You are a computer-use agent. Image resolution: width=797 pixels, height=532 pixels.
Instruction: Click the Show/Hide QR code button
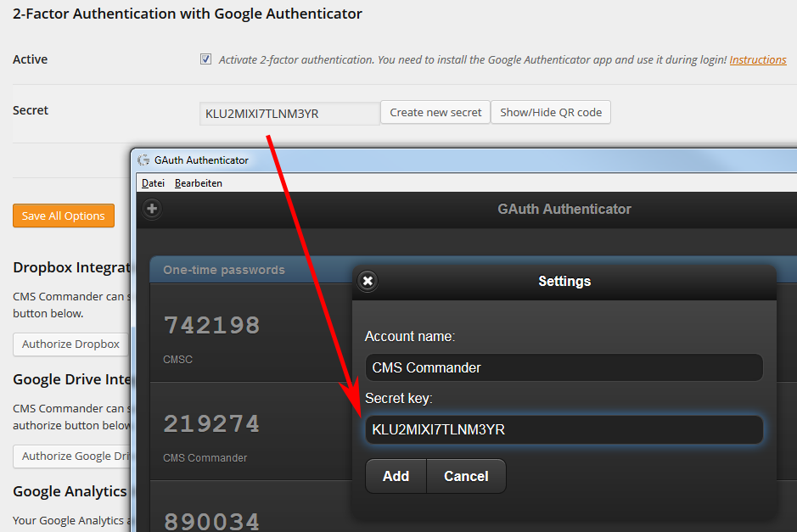point(551,112)
